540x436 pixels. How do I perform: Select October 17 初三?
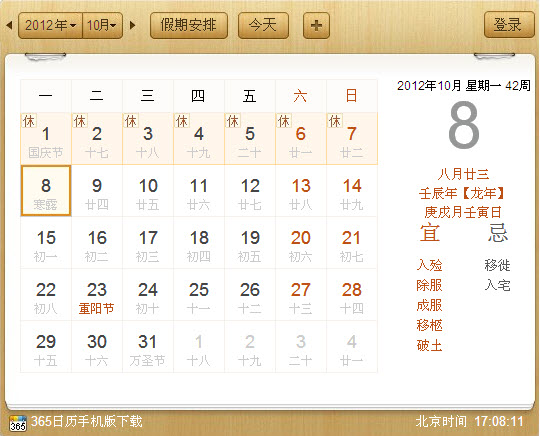point(148,243)
